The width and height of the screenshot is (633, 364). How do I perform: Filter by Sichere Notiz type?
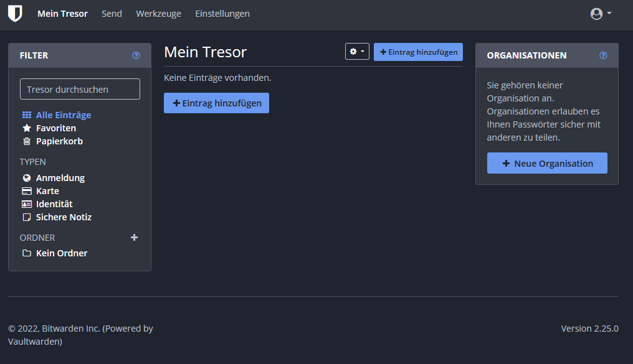(64, 217)
